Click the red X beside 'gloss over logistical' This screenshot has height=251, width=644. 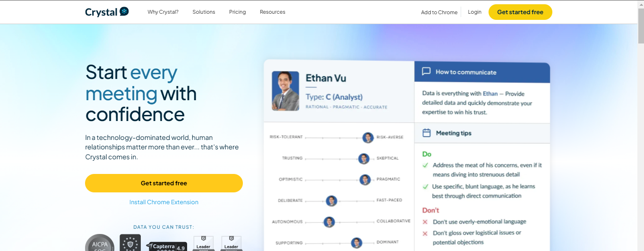click(x=425, y=233)
